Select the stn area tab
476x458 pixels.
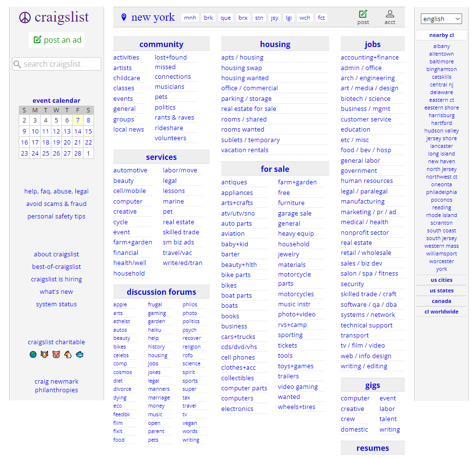[x=259, y=18]
